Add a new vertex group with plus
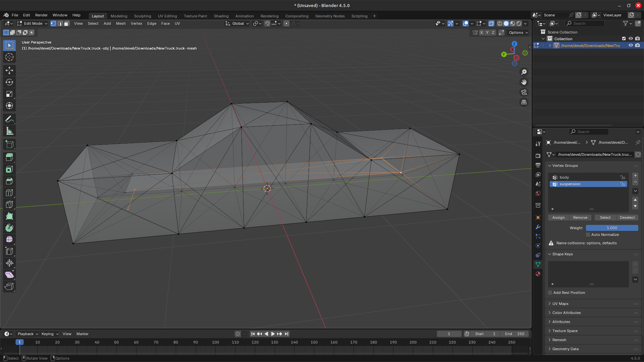644x362 pixels. pos(635,176)
